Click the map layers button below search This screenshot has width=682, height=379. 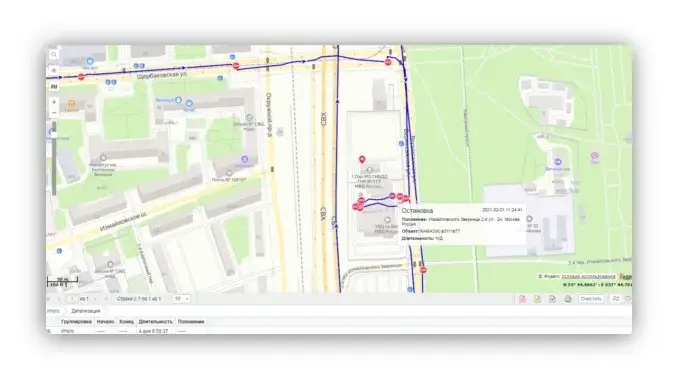click(53, 70)
